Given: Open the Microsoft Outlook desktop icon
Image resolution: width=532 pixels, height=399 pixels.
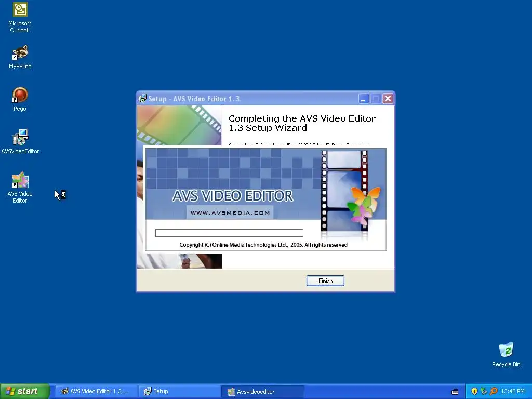Looking at the screenshot, I should [20, 18].
